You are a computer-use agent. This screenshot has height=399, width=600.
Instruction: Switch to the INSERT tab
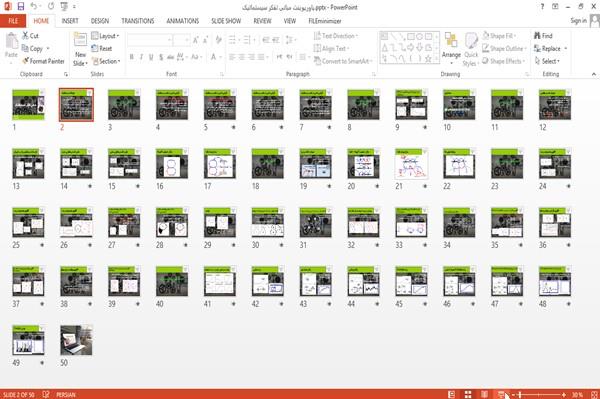[70, 21]
